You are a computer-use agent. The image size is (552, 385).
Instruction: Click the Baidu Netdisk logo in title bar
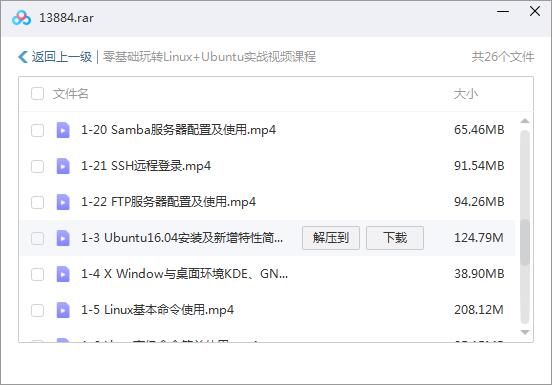(21, 18)
